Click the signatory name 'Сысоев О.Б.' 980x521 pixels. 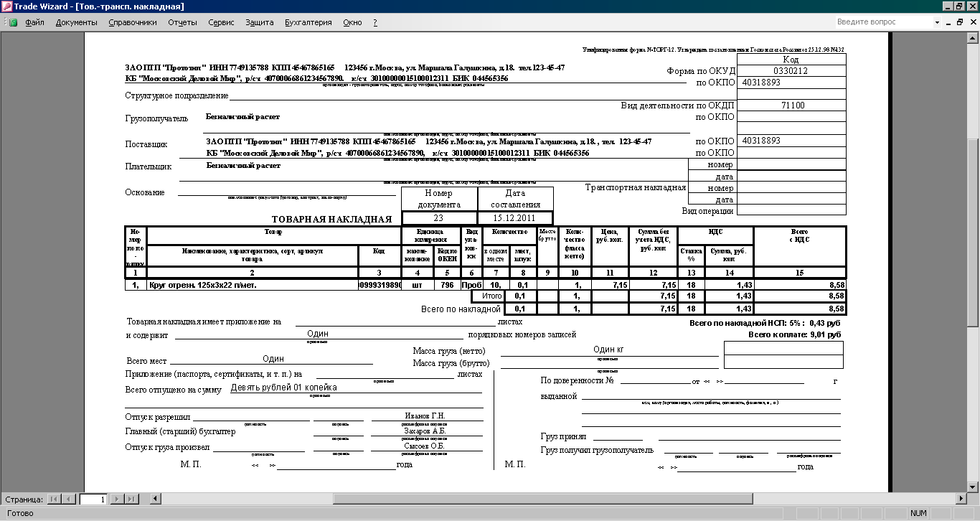pos(424,446)
